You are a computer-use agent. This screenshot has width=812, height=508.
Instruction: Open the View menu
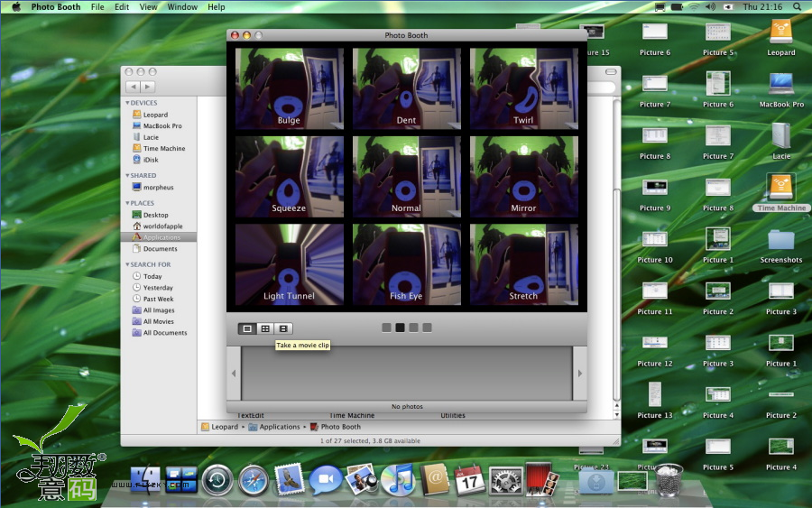pos(148,6)
